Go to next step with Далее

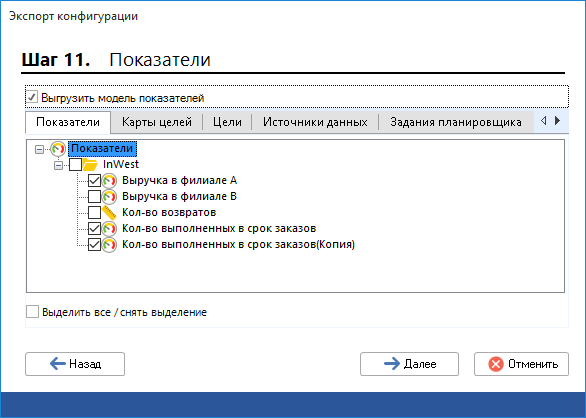(x=409, y=364)
